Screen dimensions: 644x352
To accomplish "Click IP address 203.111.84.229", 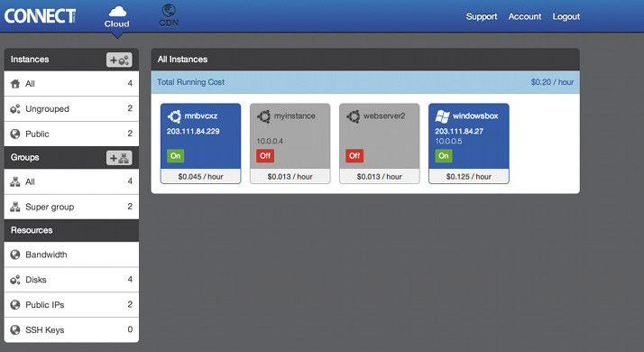I will coord(193,131).
